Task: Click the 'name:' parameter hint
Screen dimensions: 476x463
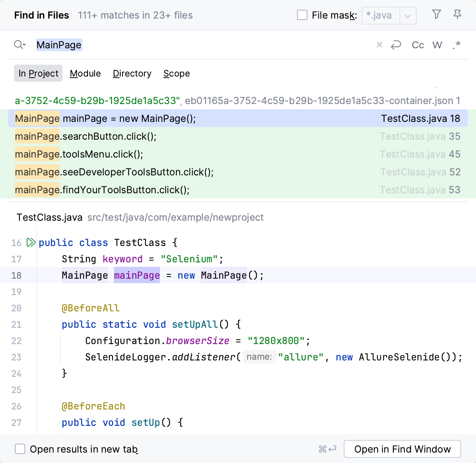Action: [259, 357]
